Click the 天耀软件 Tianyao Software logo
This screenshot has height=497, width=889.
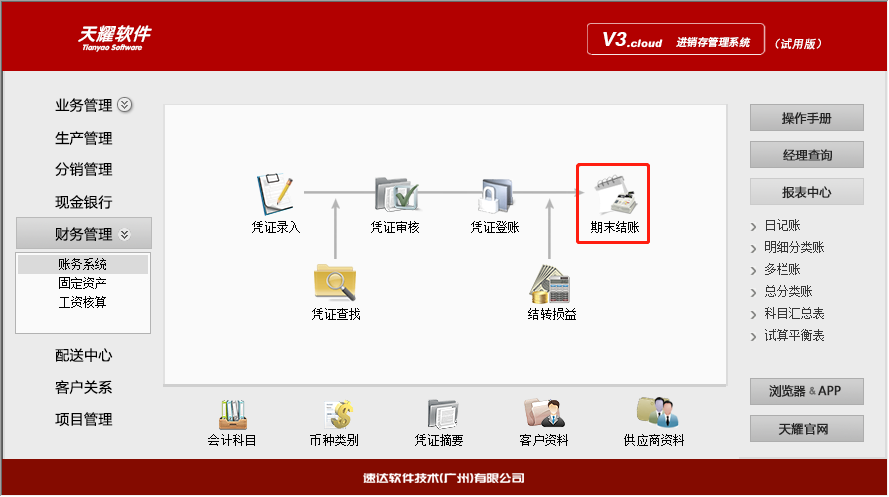[x=114, y=38]
